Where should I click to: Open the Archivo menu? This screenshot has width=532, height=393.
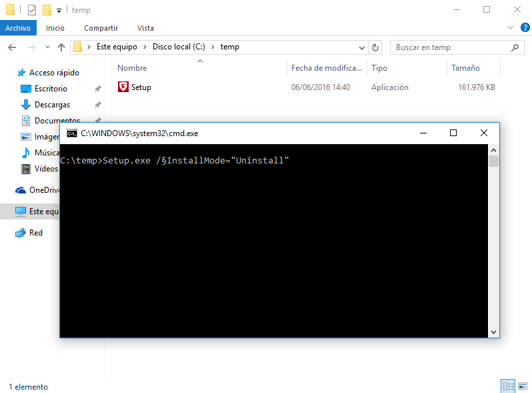[x=18, y=28]
